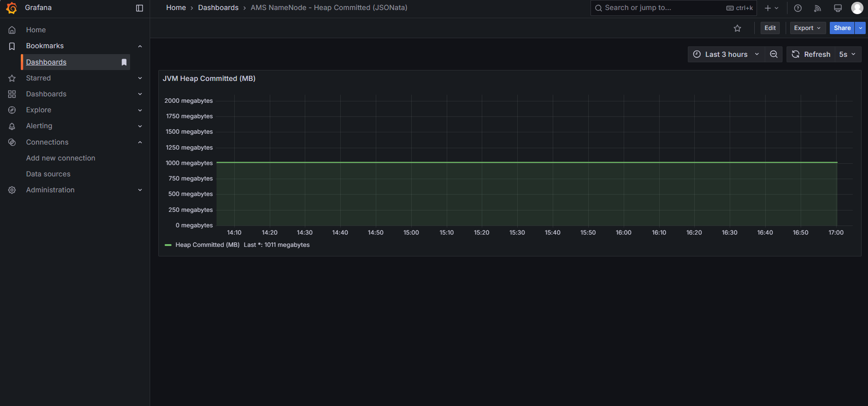The image size is (868, 406).
Task: Remove bookmark icon on Dashboards item
Action: click(x=124, y=62)
